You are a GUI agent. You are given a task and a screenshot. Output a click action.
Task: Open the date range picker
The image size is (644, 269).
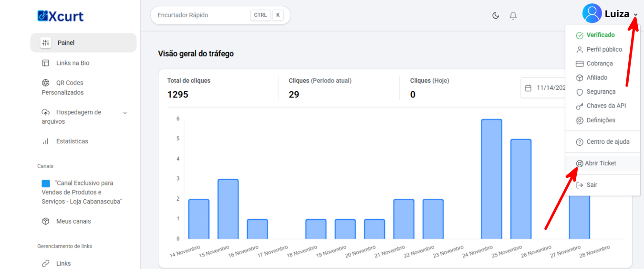(x=544, y=88)
